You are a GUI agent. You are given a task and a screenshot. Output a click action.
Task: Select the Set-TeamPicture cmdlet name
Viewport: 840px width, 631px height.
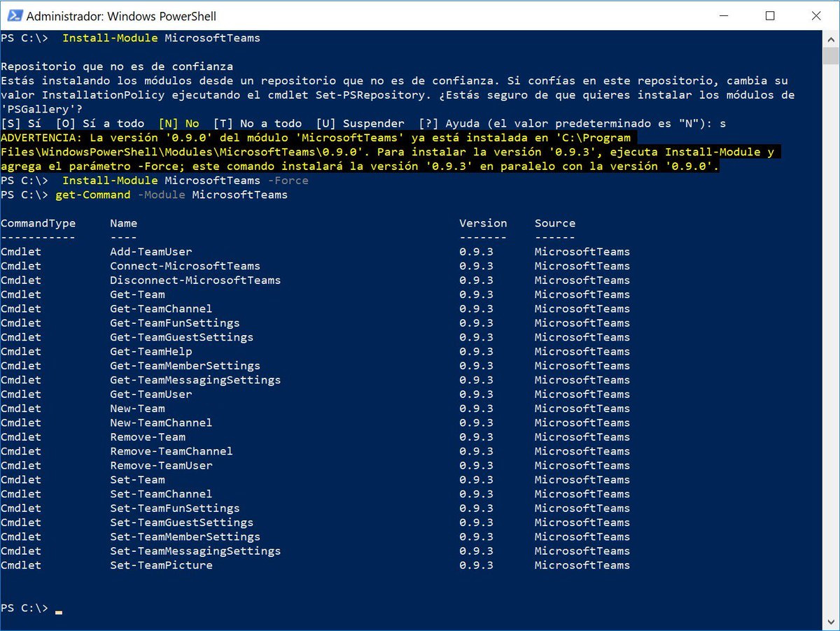pos(161,565)
